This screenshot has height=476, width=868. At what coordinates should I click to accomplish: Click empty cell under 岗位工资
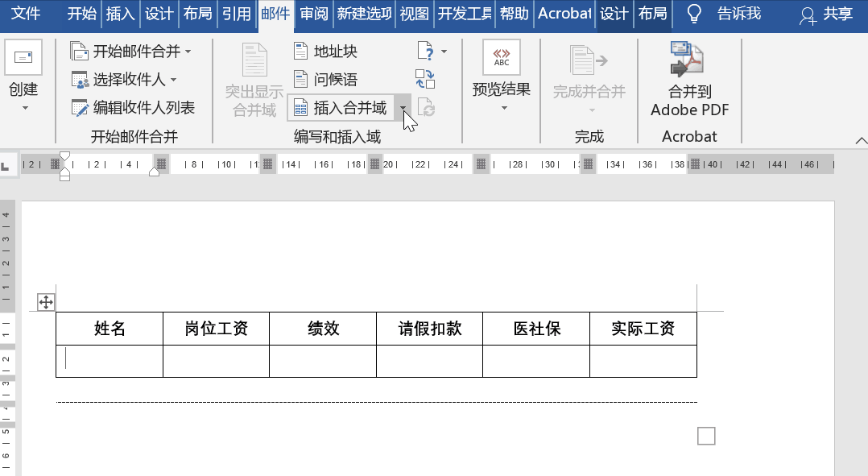click(217, 362)
